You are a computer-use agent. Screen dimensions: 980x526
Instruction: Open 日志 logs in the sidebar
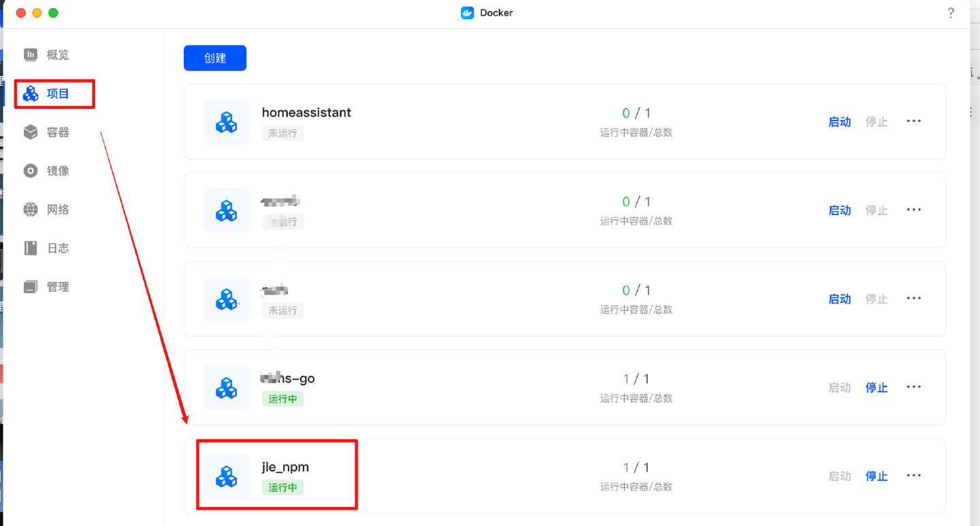coord(46,248)
